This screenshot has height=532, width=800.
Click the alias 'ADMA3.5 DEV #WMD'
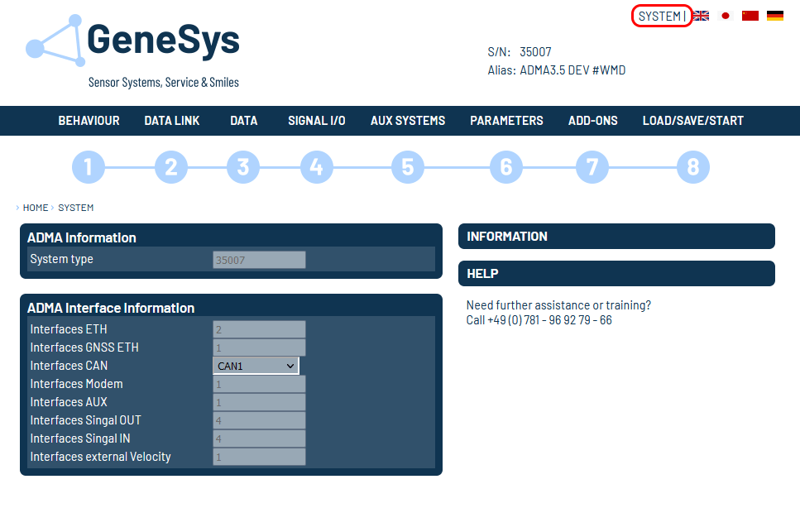572,70
